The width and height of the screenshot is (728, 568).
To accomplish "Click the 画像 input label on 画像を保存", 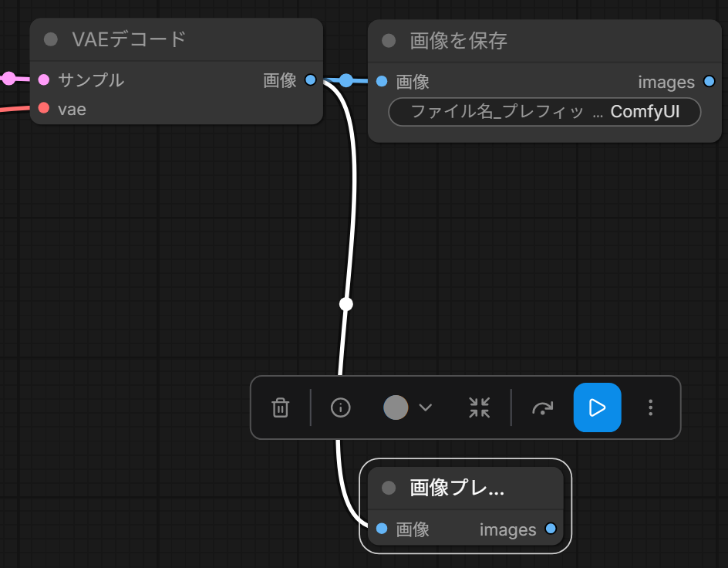I will click(413, 83).
